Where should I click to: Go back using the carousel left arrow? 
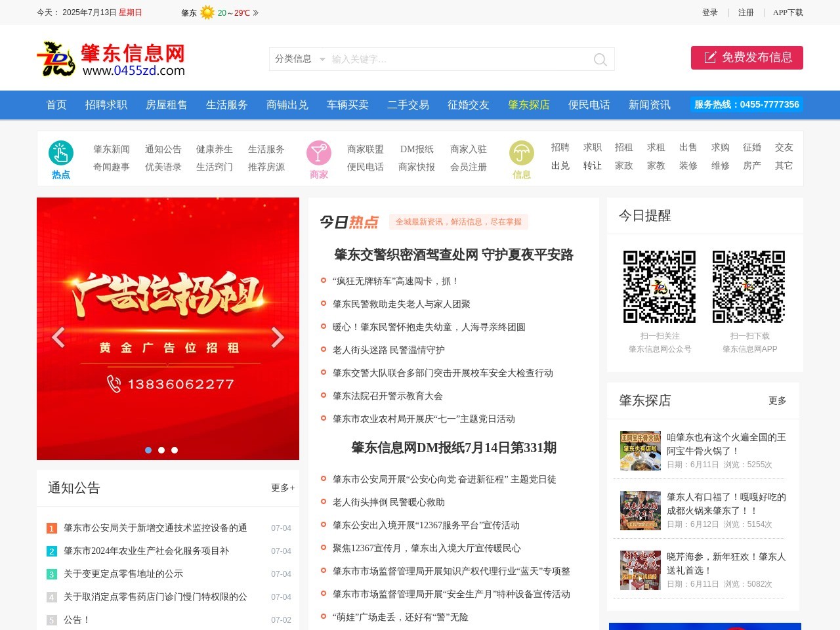click(58, 337)
